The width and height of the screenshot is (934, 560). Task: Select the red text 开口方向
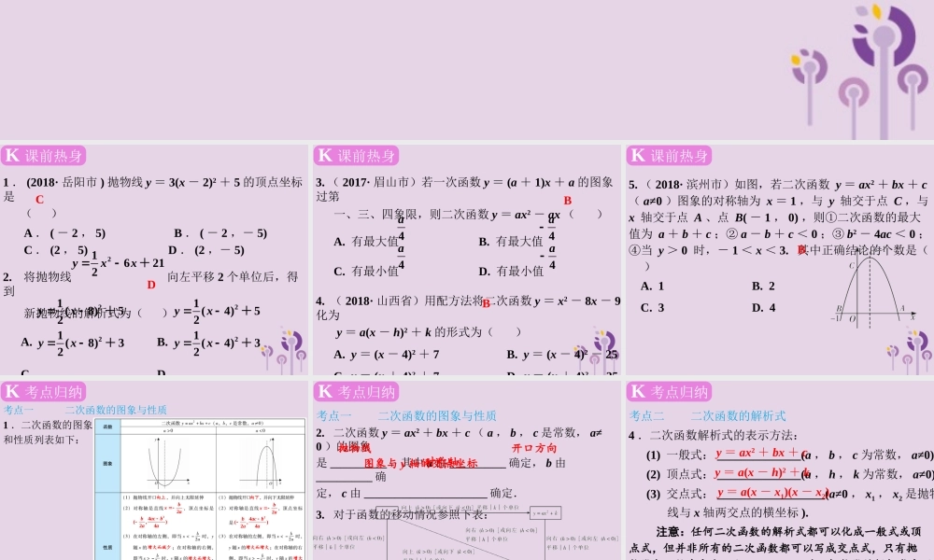pyautogui.click(x=533, y=448)
